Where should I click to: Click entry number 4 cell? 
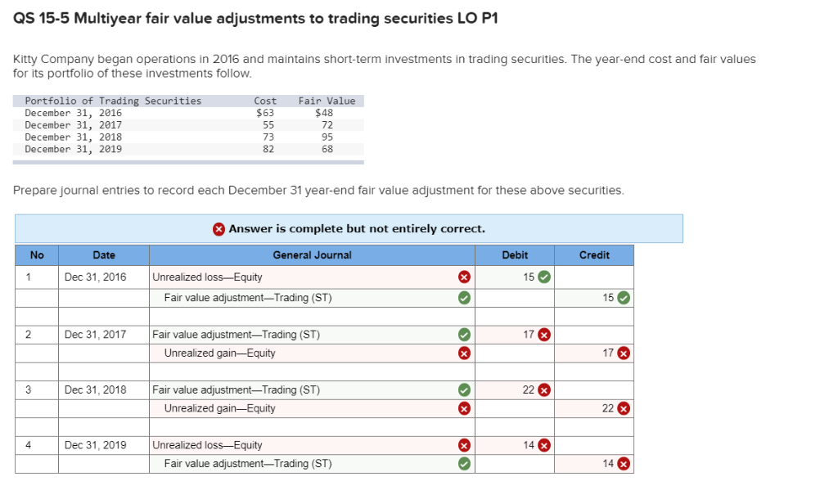coord(37,445)
